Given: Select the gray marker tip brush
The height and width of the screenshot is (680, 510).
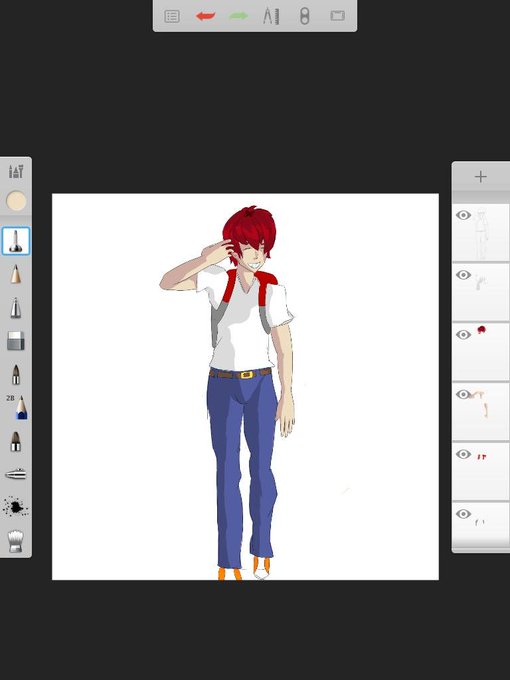Looking at the screenshot, I should 16,307.
